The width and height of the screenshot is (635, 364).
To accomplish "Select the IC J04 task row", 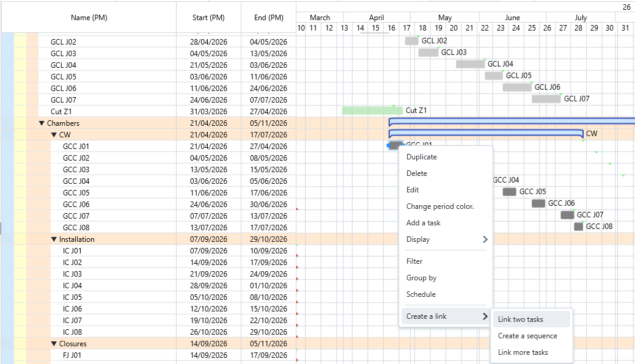I will (x=72, y=286).
